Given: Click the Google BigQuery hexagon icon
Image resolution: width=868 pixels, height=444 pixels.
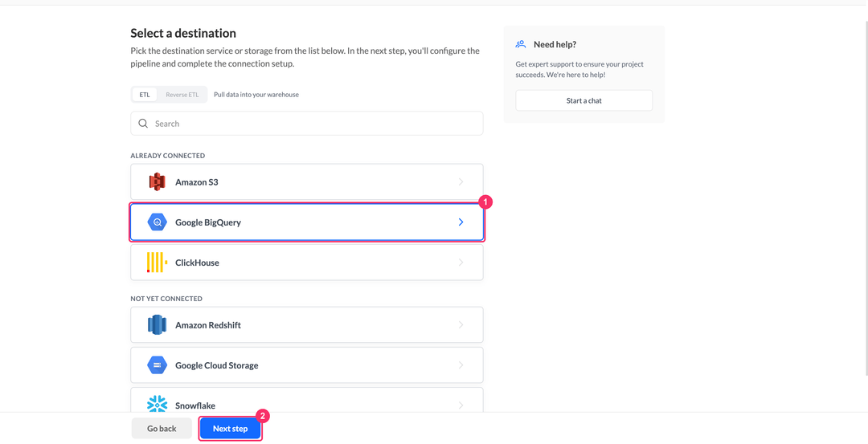Looking at the screenshot, I should tap(158, 222).
